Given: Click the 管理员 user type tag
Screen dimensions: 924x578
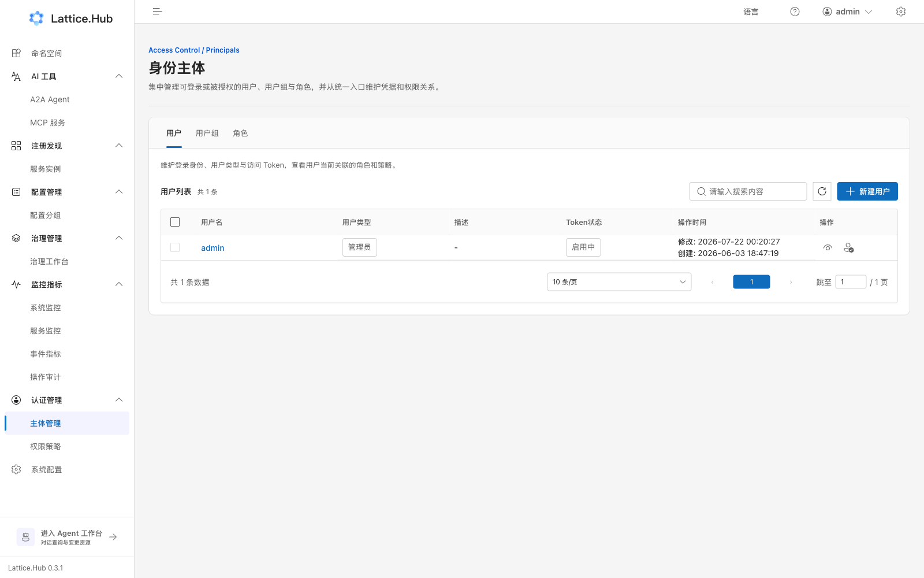Looking at the screenshot, I should (359, 247).
